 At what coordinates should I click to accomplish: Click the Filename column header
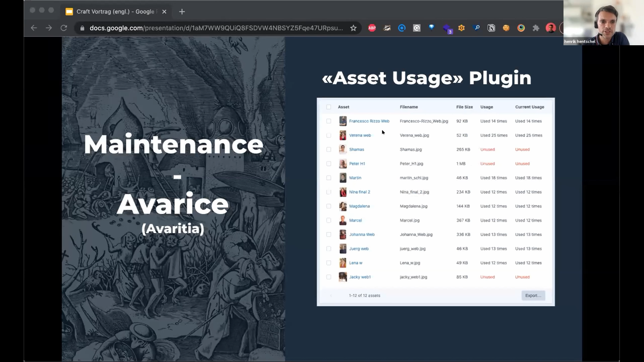[409, 107]
